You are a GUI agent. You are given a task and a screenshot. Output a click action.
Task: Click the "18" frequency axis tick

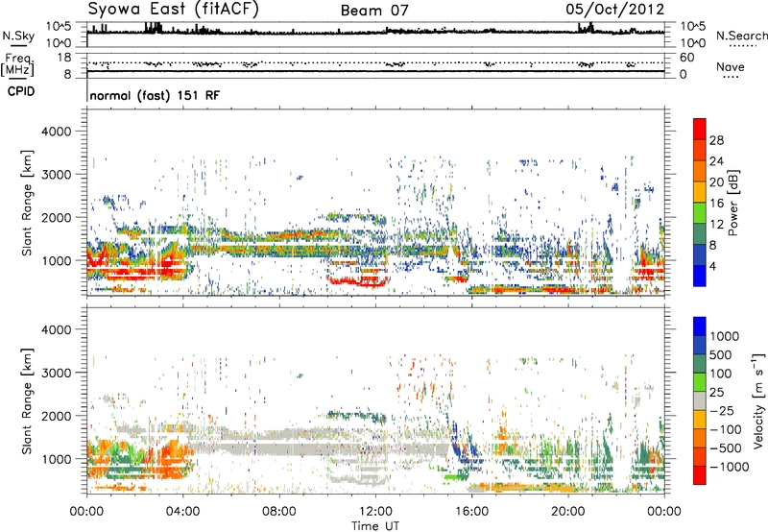tap(64, 58)
